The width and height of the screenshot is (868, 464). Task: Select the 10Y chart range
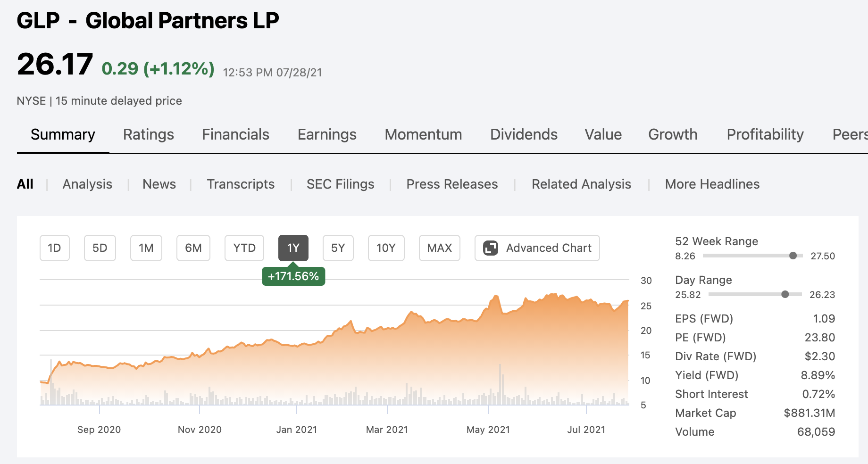point(386,248)
